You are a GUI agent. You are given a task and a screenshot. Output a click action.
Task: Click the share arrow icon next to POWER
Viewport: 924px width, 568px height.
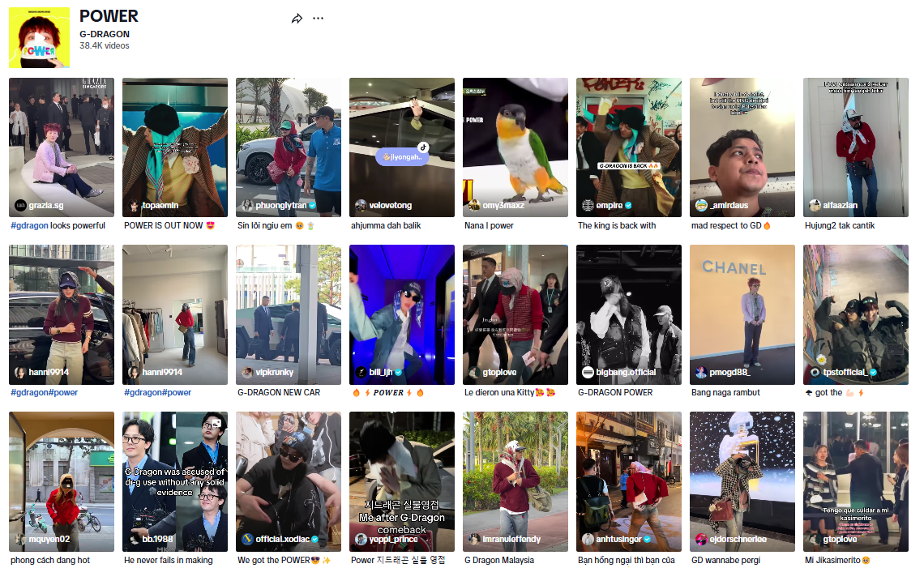click(297, 19)
